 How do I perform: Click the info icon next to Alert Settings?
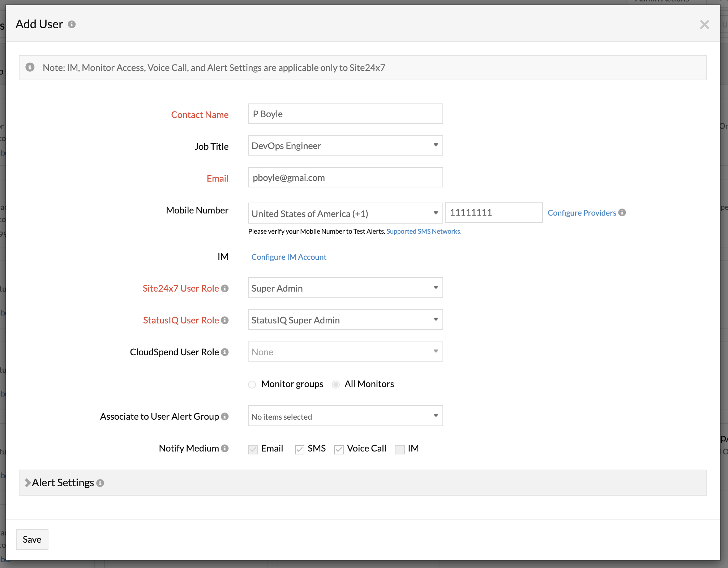tap(100, 483)
